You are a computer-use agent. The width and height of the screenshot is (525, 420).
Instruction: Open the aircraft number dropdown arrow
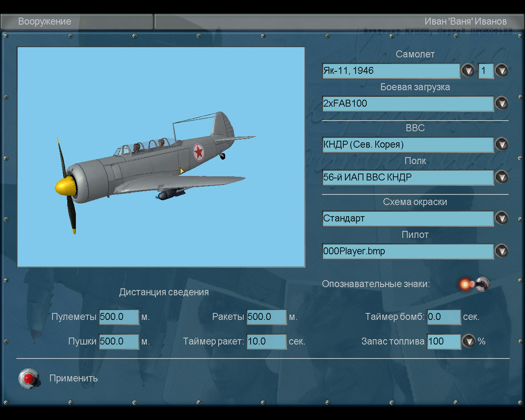click(502, 71)
